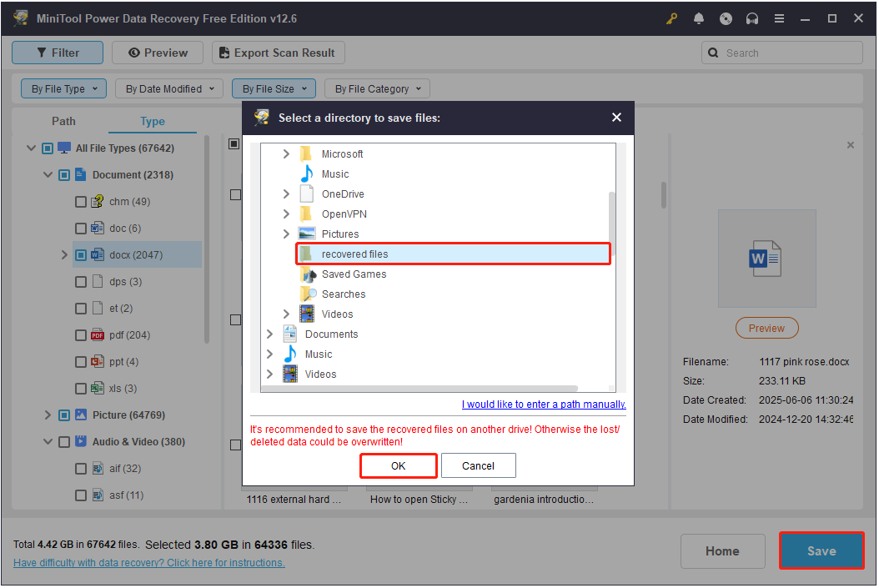879x588 pixels.
Task: Click the license key icon in title bar
Action: pyautogui.click(x=671, y=18)
